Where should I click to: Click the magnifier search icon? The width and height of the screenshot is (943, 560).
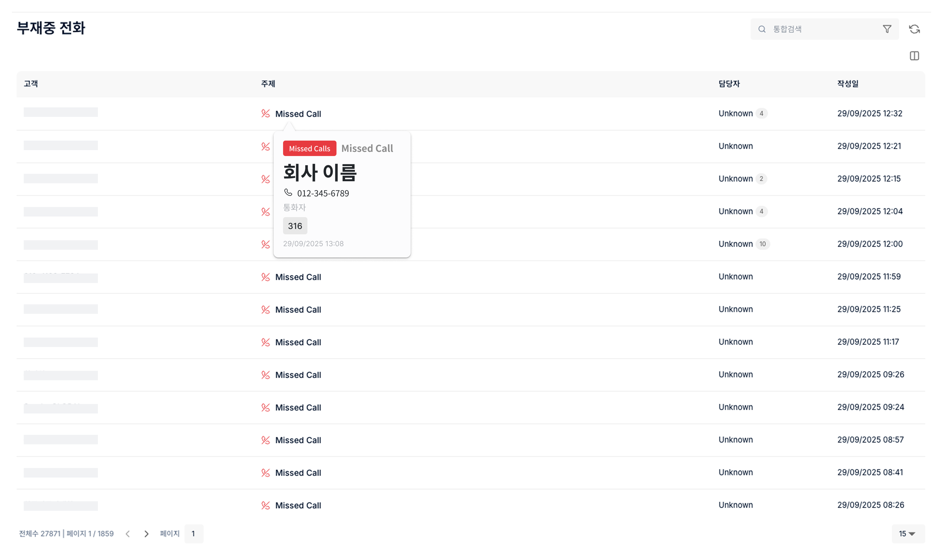pos(762,29)
